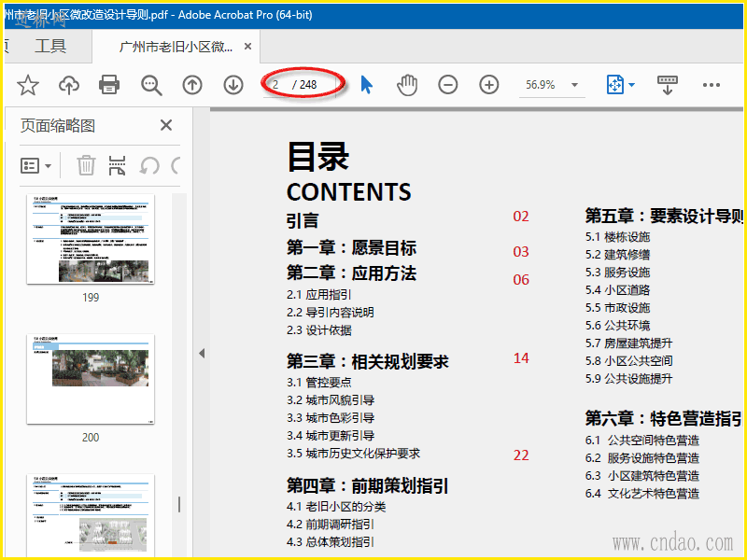
Task: Zoom out with minus button
Action: click(x=448, y=85)
